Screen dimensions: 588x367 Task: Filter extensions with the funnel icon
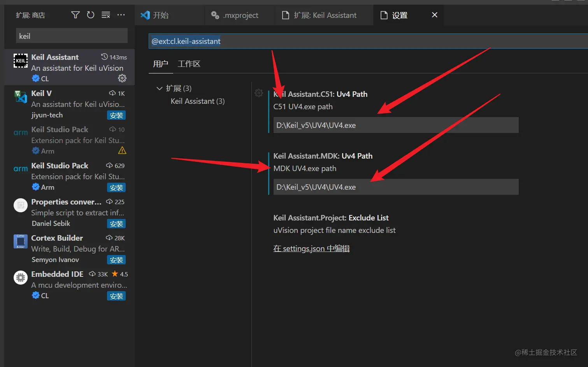[75, 15]
